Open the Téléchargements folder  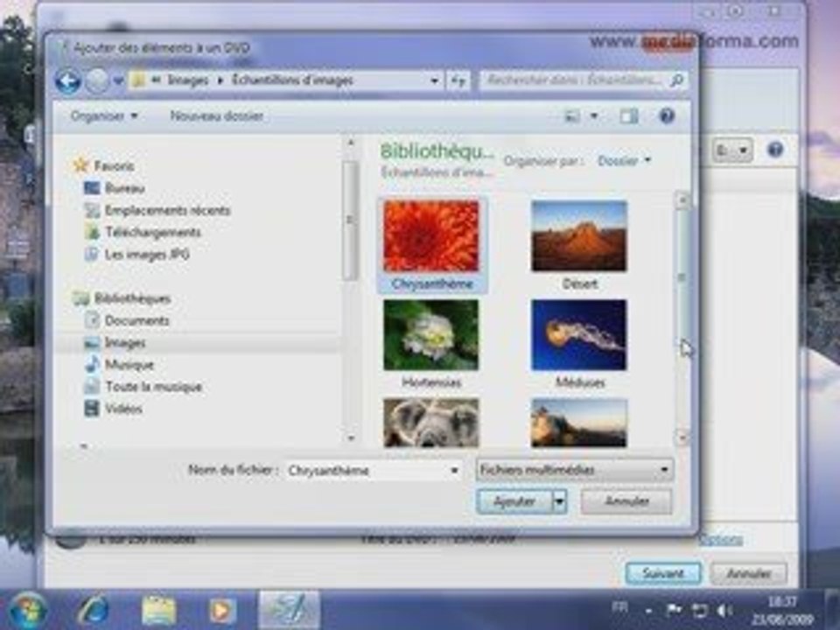coord(152,232)
